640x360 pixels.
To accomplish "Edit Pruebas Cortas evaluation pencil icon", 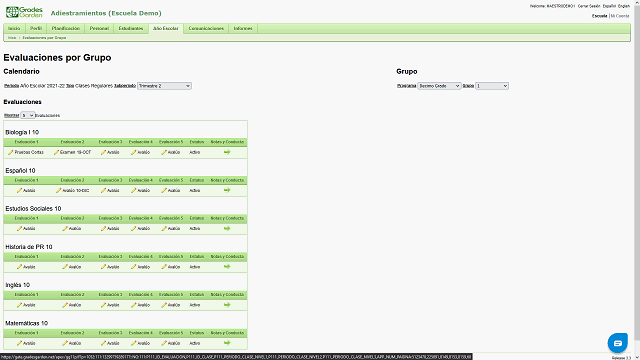I will coord(11,152).
